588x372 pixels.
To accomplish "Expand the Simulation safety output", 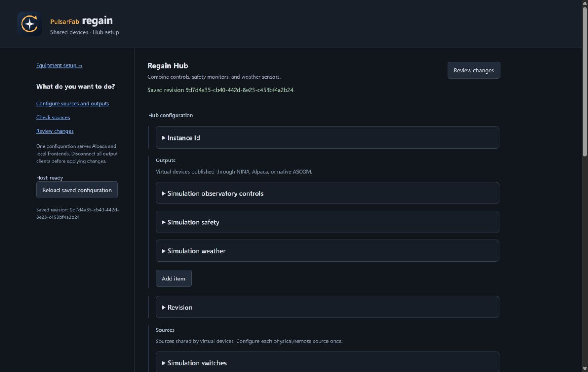I will pyautogui.click(x=327, y=222).
